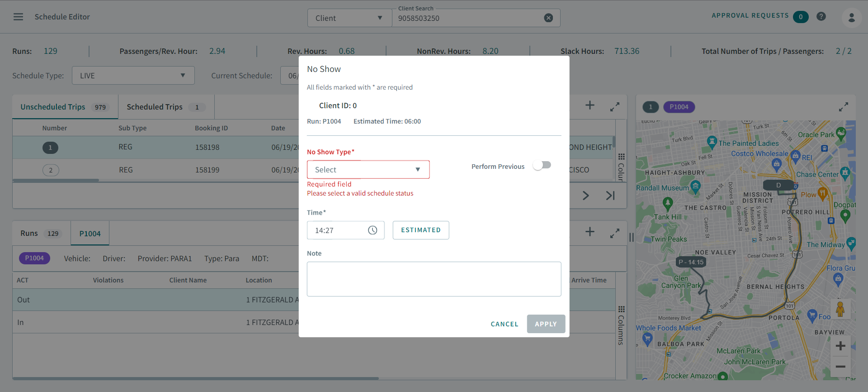
Task: Open the user account avatar
Action: pyautogui.click(x=851, y=18)
